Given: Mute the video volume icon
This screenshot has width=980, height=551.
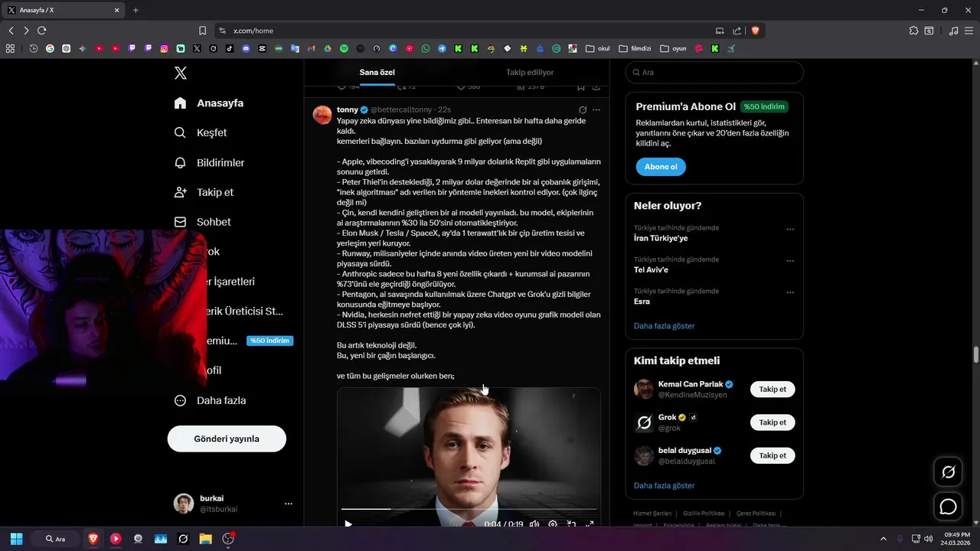Looking at the screenshot, I should coord(534,524).
